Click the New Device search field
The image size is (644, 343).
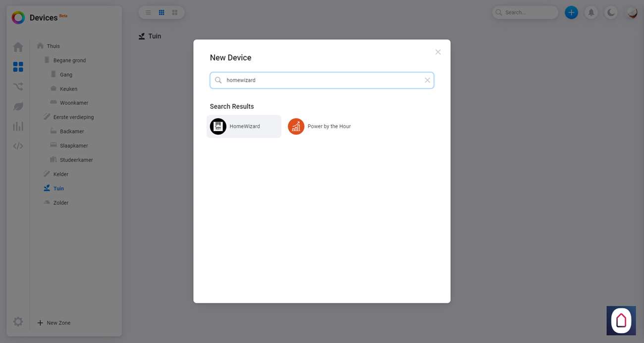(322, 80)
